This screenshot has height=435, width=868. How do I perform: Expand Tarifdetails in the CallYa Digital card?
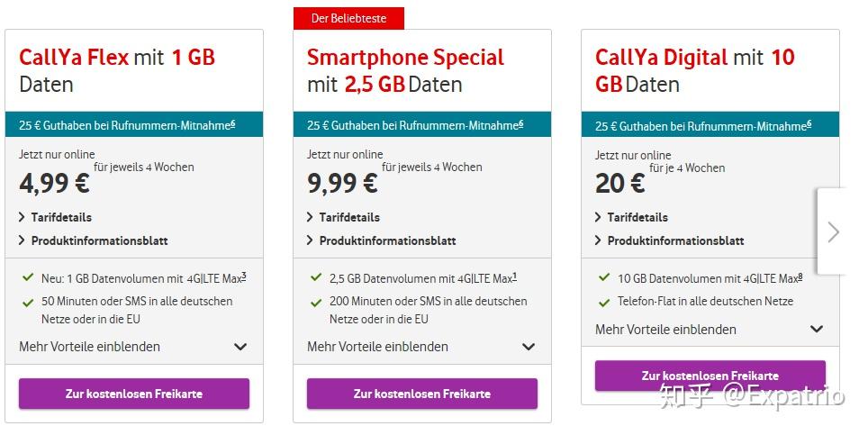click(x=637, y=217)
